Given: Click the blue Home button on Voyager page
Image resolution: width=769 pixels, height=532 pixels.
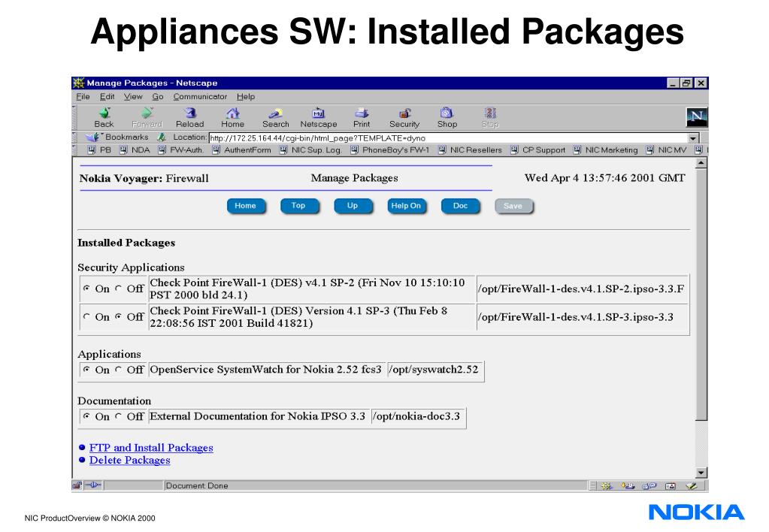Looking at the screenshot, I should [x=246, y=206].
